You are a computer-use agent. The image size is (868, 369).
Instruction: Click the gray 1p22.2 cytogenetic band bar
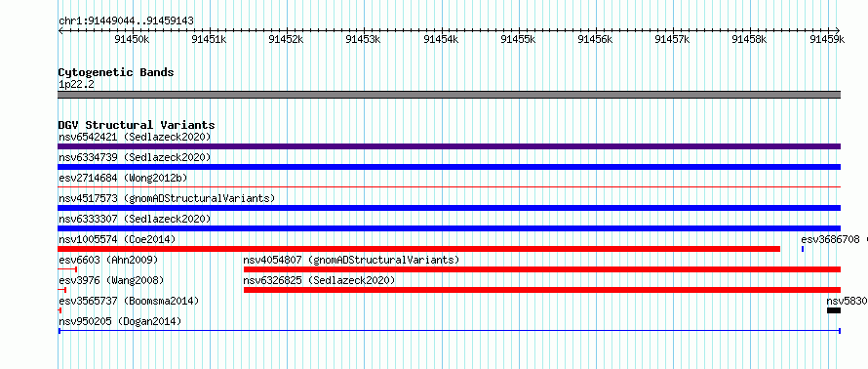pos(450,95)
